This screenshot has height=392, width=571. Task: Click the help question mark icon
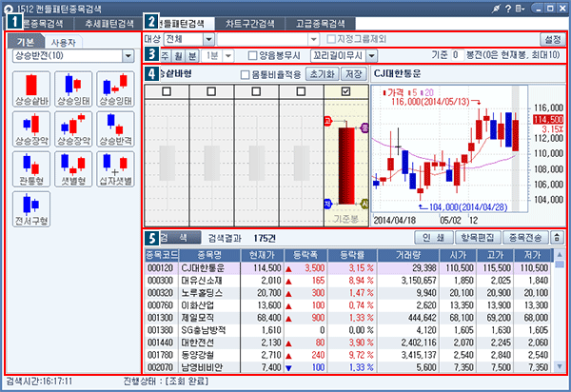point(526,8)
